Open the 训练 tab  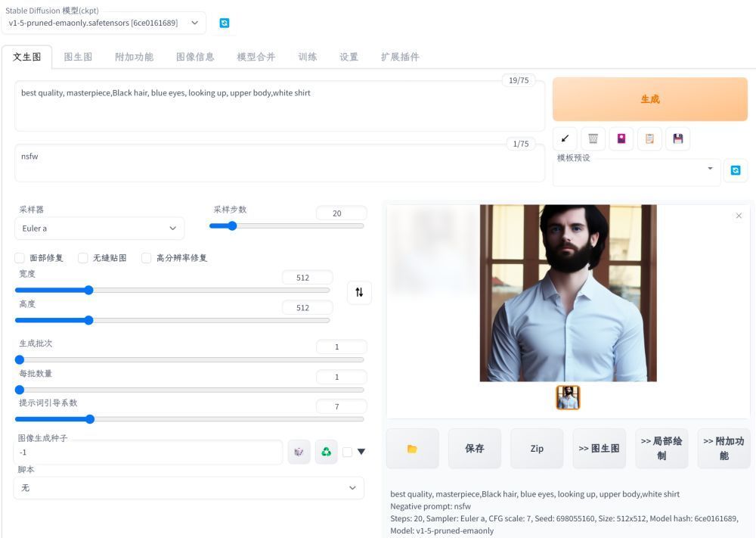coord(308,57)
